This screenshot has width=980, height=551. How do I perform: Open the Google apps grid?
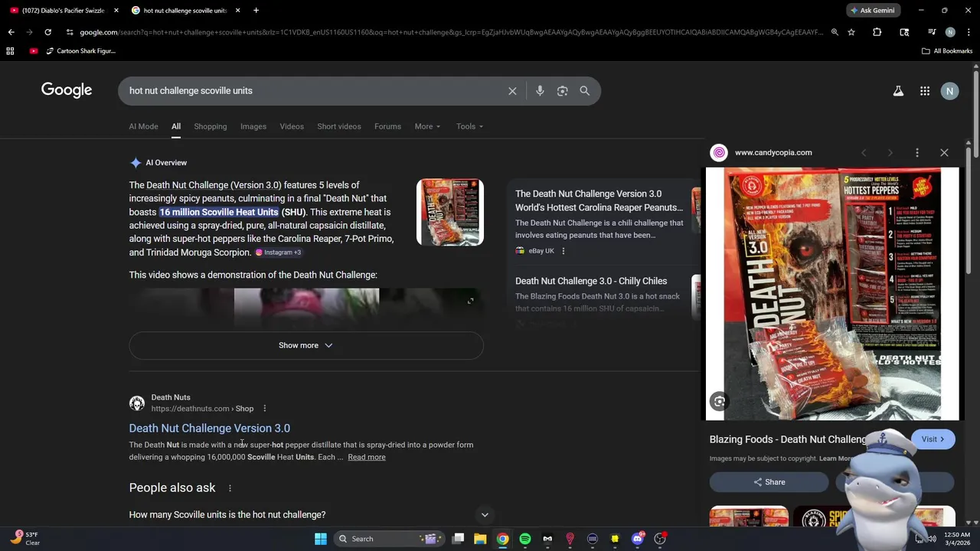pos(925,91)
